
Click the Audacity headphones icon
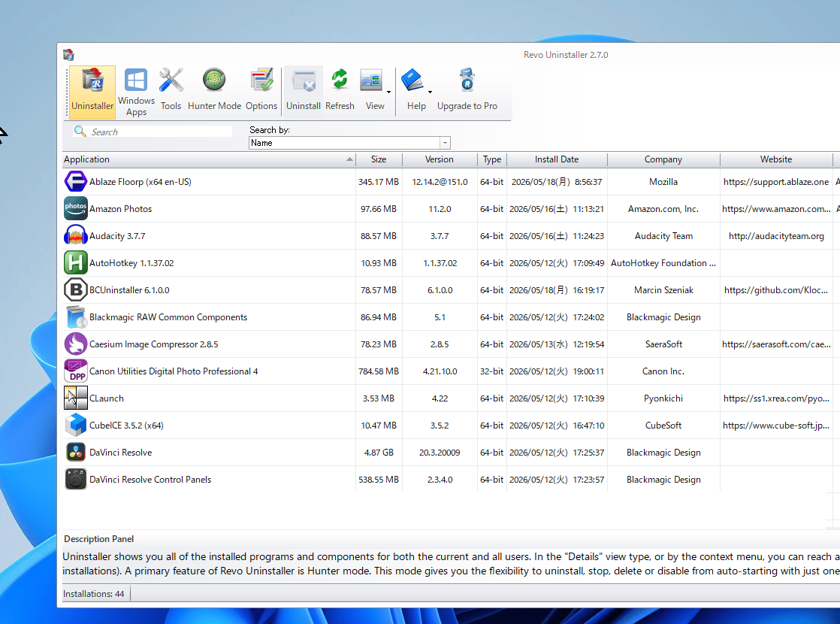tap(76, 235)
